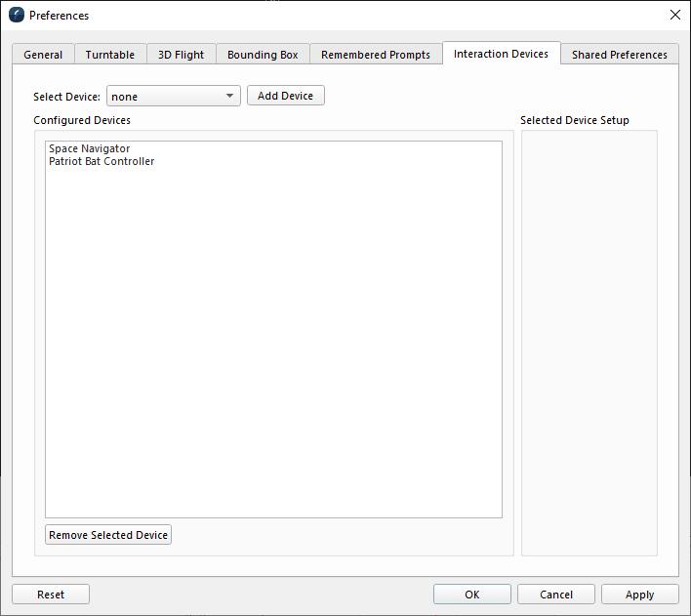Close the Preferences dialog window
Viewport: 691px width, 616px height.
674,15
